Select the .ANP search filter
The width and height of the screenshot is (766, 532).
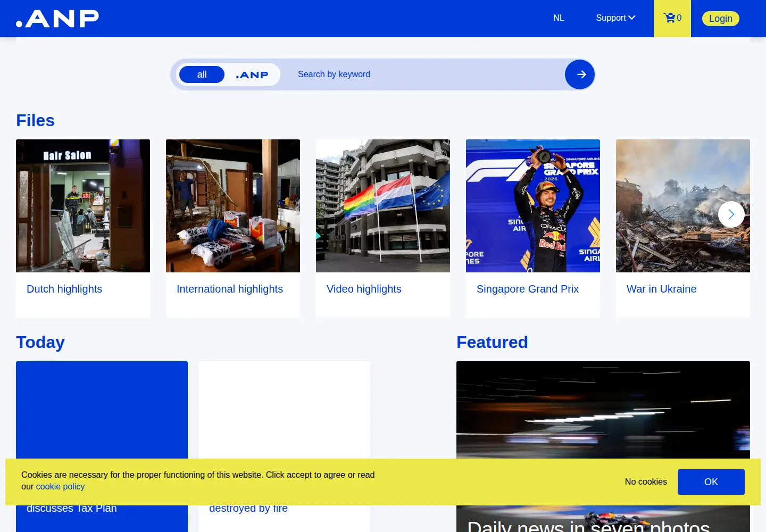[252, 74]
